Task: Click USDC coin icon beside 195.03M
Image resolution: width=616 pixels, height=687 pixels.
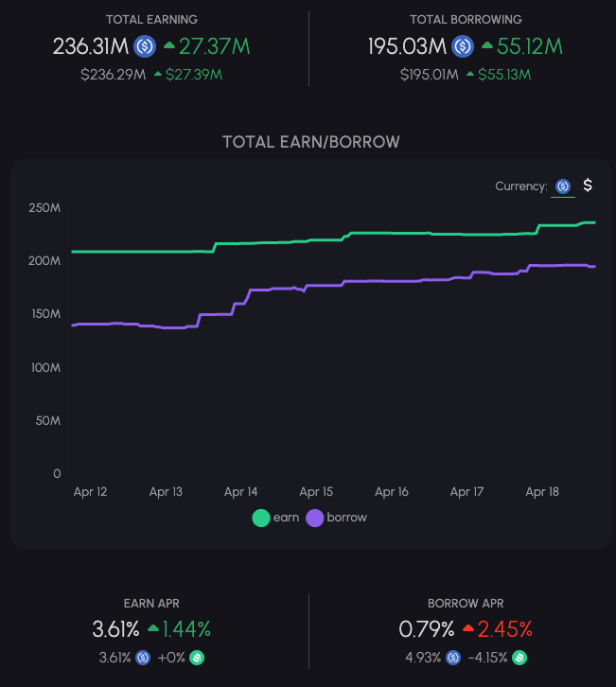Action: point(463,46)
